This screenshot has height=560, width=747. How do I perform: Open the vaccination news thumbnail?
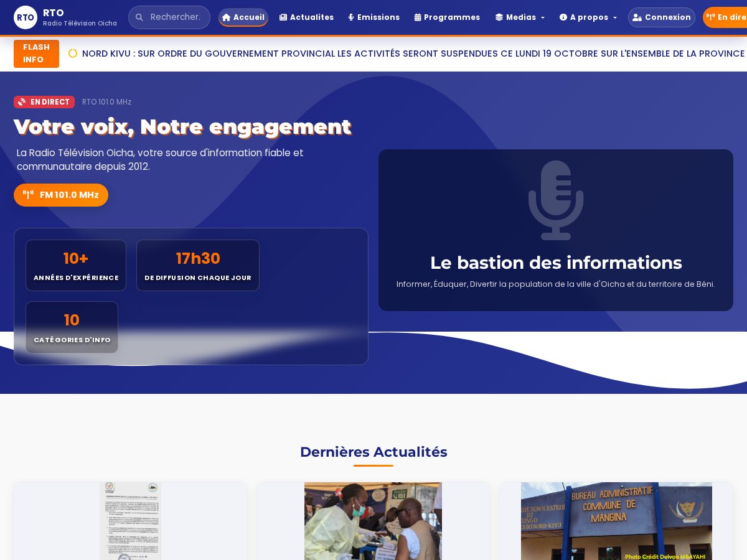tap(373, 521)
